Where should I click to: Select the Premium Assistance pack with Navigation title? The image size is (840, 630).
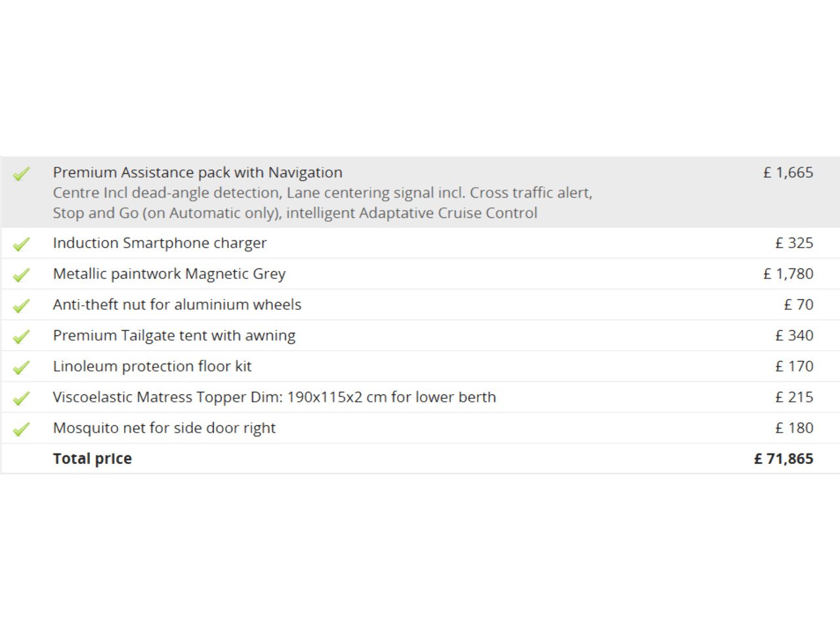pyautogui.click(x=198, y=173)
